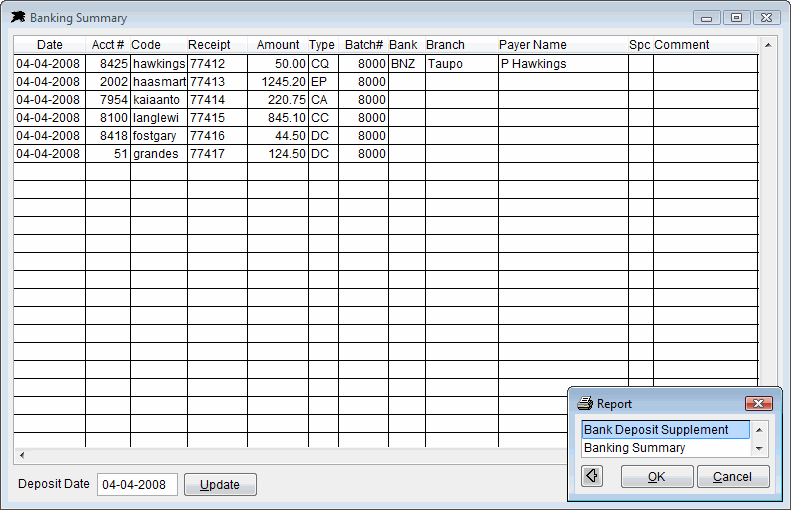The height and width of the screenshot is (510, 791).
Task: Click the printer icon in Report dialog title
Action: tap(585, 403)
